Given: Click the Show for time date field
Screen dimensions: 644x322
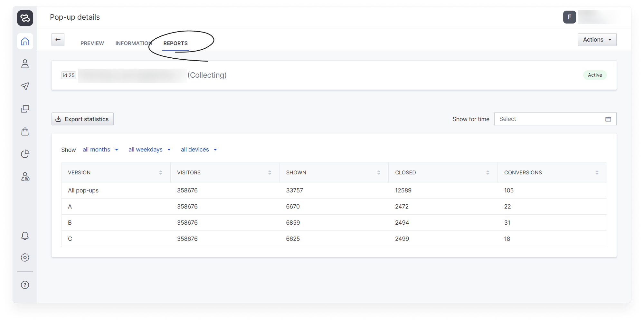Looking at the screenshot, I should click(x=555, y=119).
